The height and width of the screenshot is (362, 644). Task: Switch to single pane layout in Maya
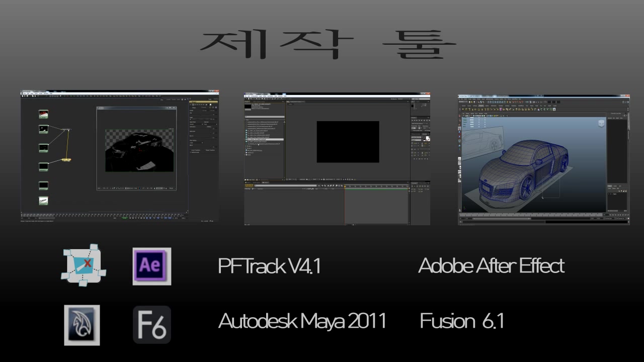point(460,159)
